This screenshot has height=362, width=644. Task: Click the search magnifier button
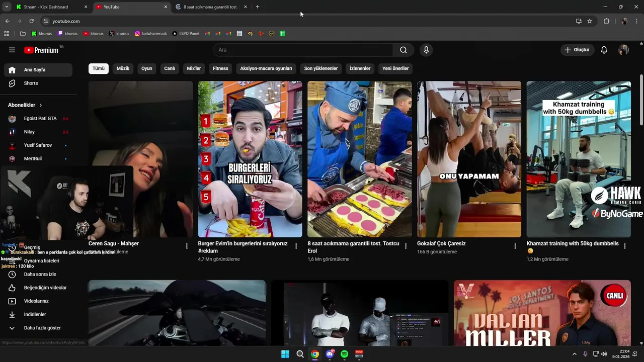click(404, 50)
